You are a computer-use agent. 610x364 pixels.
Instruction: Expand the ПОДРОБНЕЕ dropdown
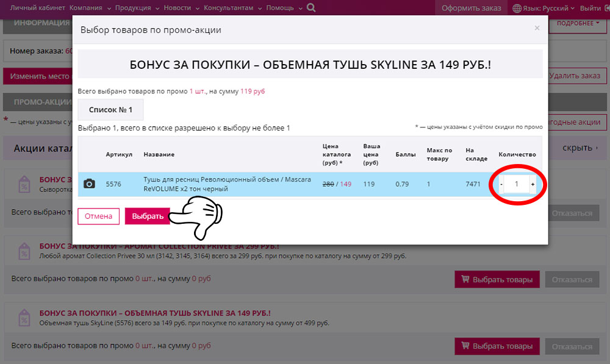[577, 23]
